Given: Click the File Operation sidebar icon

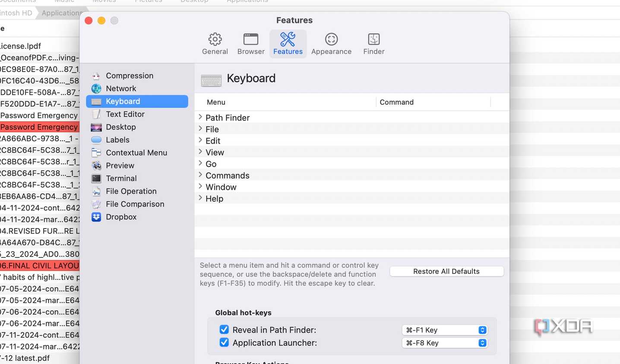Looking at the screenshot, I should coord(96,191).
